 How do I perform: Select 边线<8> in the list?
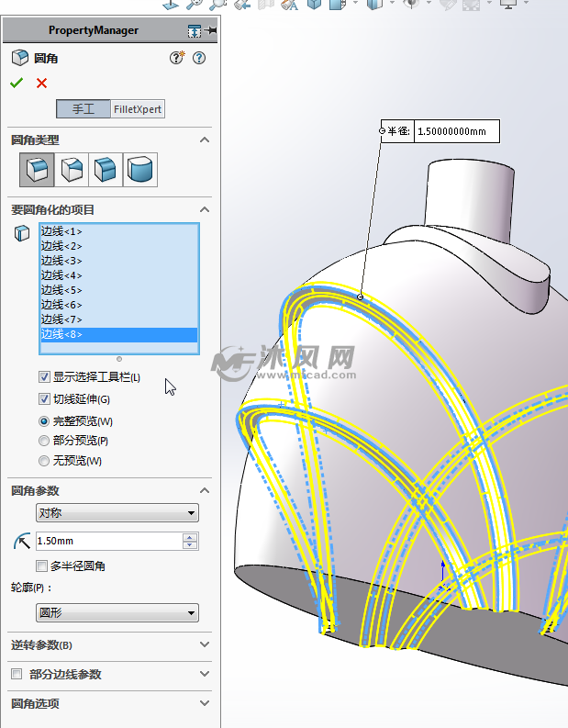(x=119, y=334)
